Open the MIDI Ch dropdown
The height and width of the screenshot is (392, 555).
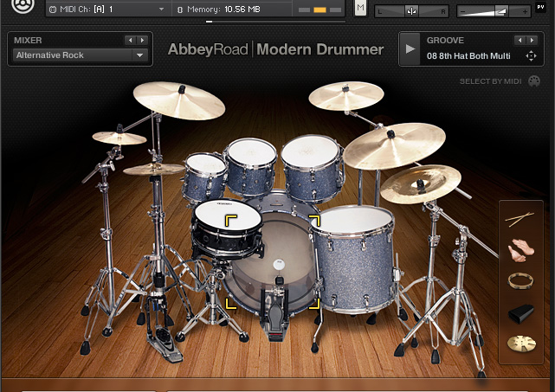[161, 10]
